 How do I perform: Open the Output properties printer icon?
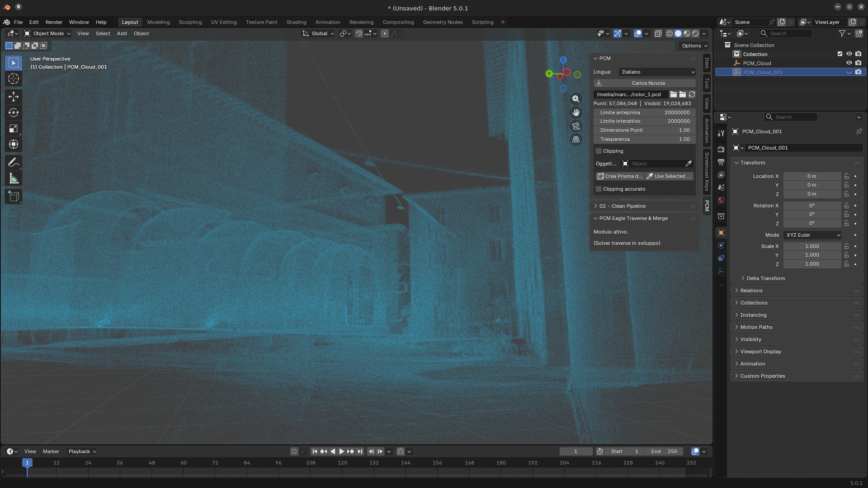721,162
